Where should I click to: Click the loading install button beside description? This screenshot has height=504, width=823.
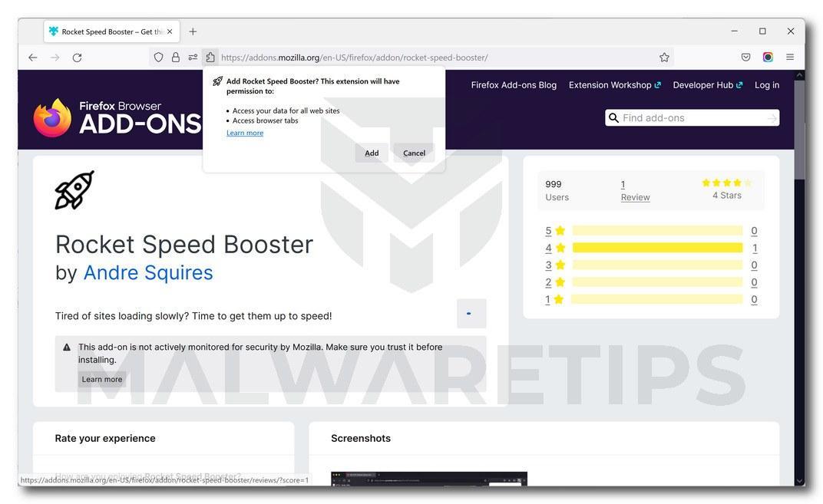pos(471,314)
